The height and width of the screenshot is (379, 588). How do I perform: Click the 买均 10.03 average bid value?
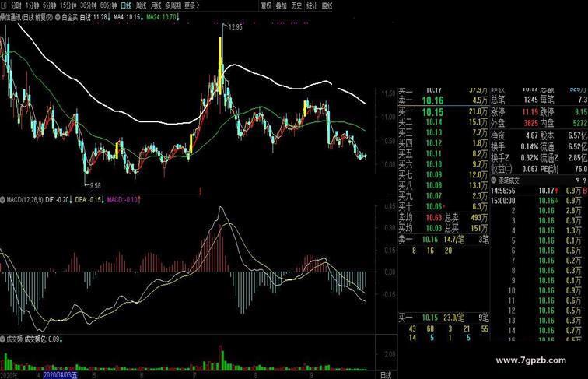click(434, 228)
